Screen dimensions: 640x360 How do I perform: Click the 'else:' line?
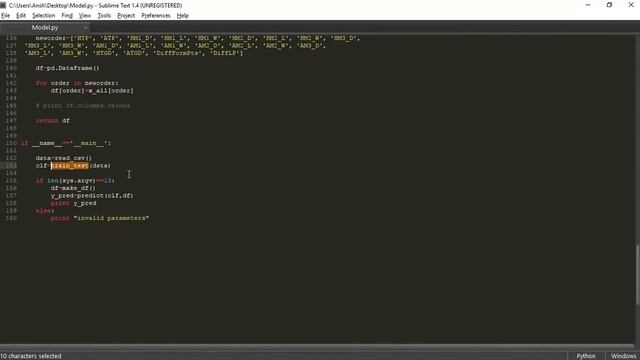(x=45, y=211)
